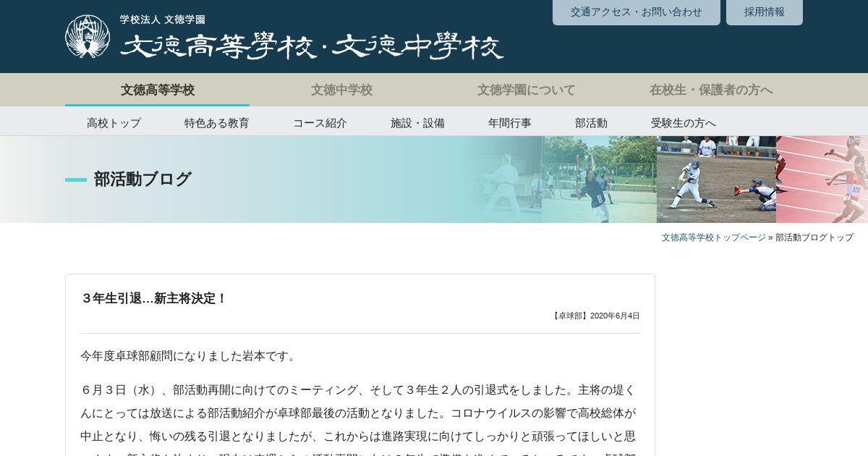
Task: Select the 文徳高等学校 tab
Action: point(158,90)
